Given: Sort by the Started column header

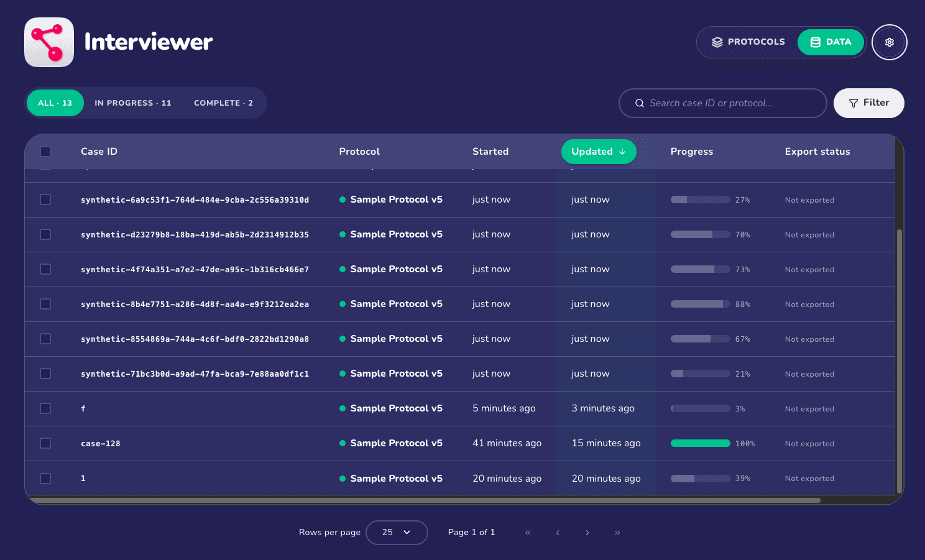Looking at the screenshot, I should point(490,152).
